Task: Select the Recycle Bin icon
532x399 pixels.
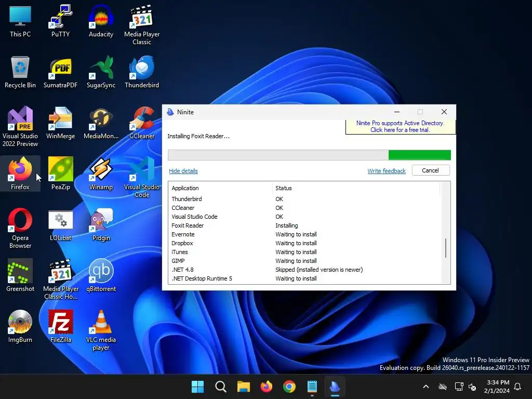Action: point(20,72)
